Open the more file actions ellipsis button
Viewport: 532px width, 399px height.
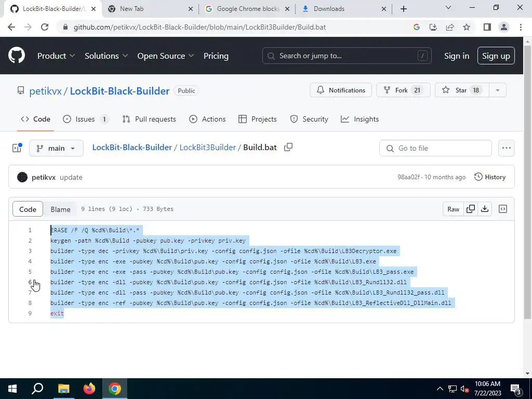tap(506, 148)
